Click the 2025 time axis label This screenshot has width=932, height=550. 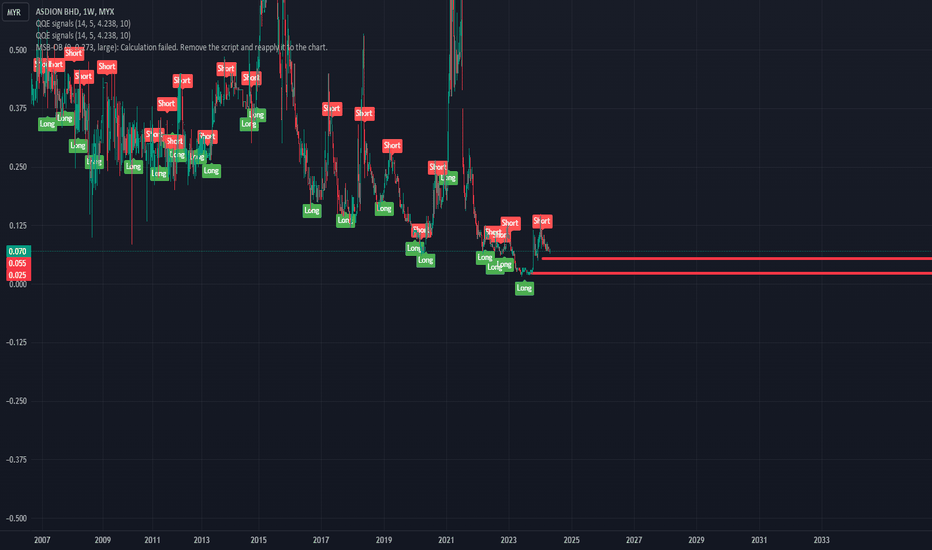571,540
